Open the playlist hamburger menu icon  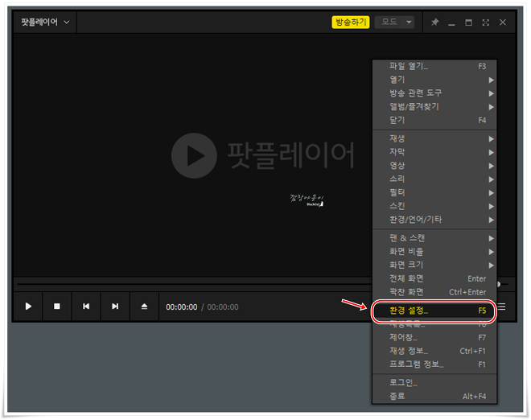502,307
